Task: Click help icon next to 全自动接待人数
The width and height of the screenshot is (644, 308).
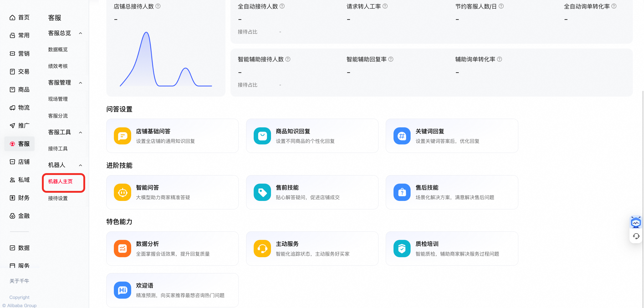Action: click(x=282, y=6)
